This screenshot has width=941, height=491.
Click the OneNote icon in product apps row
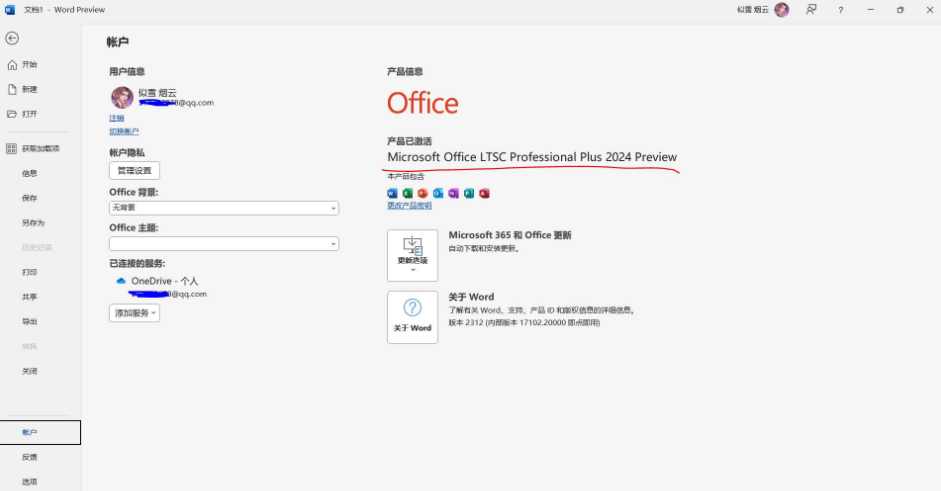tap(453, 193)
